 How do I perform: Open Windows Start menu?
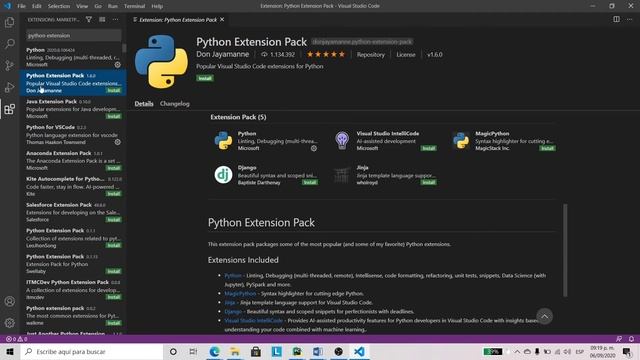tap(10, 351)
